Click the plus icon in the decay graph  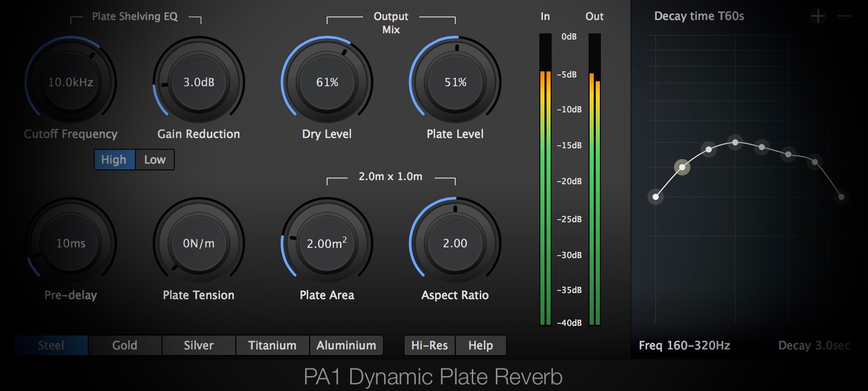[818, 16]
